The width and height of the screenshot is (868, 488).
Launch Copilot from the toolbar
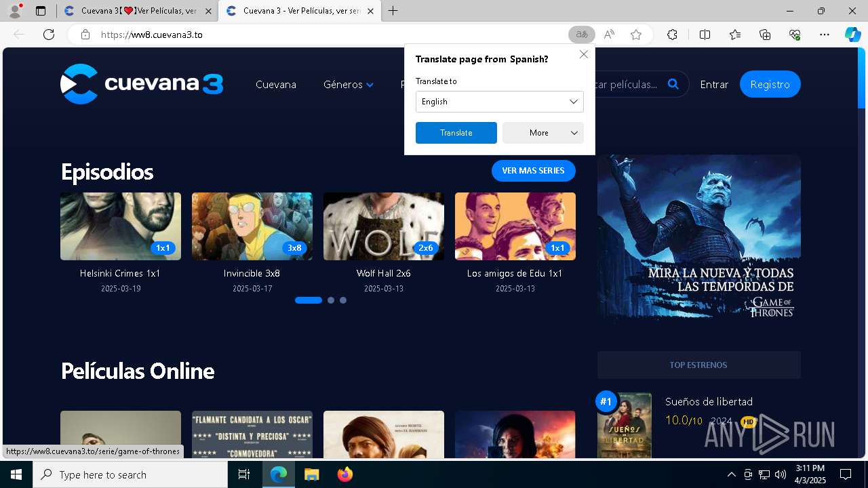[852, 35]
